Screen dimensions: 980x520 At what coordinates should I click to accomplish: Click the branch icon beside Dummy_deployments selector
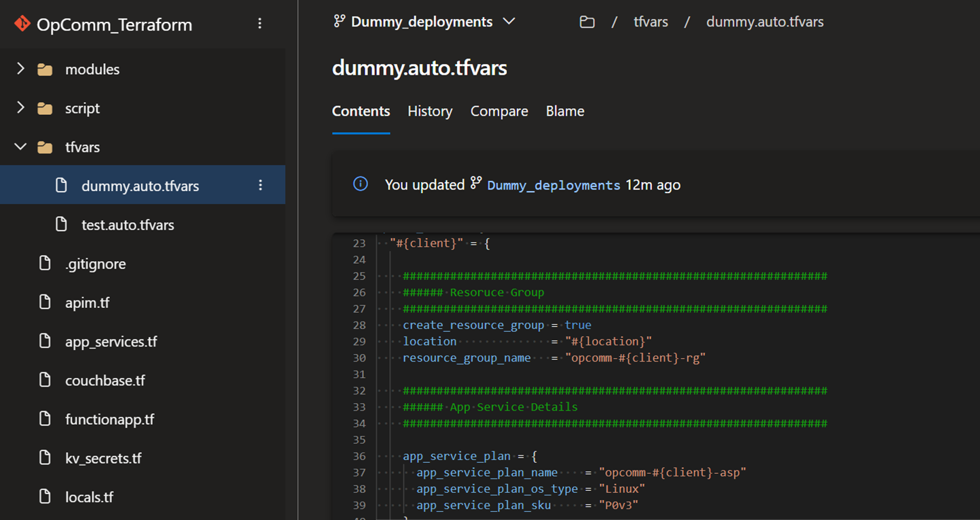339,22
